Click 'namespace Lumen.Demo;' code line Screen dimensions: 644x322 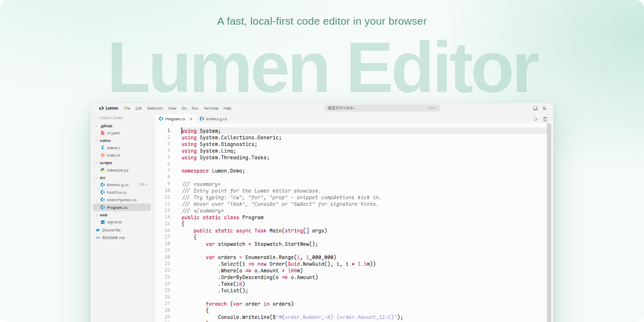click(213, 171)
